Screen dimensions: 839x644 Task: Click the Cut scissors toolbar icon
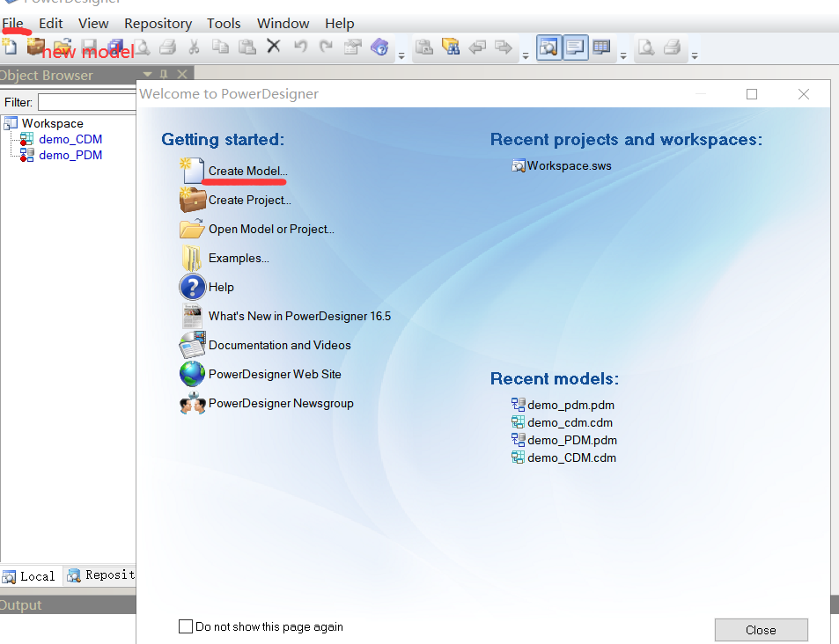194,48
